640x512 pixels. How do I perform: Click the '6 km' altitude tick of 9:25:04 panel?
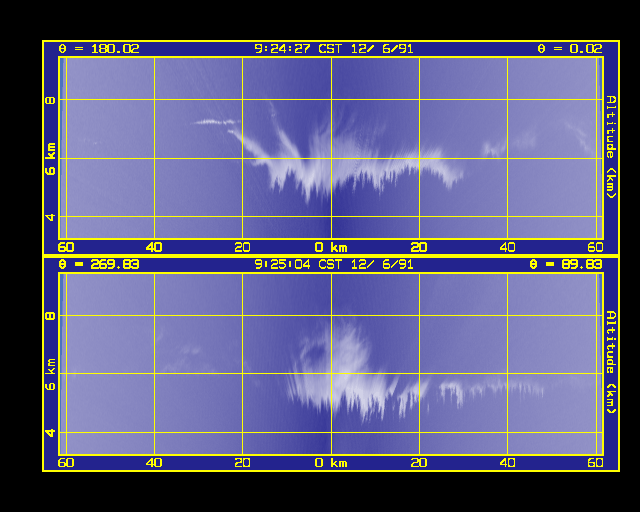(51, 374)
